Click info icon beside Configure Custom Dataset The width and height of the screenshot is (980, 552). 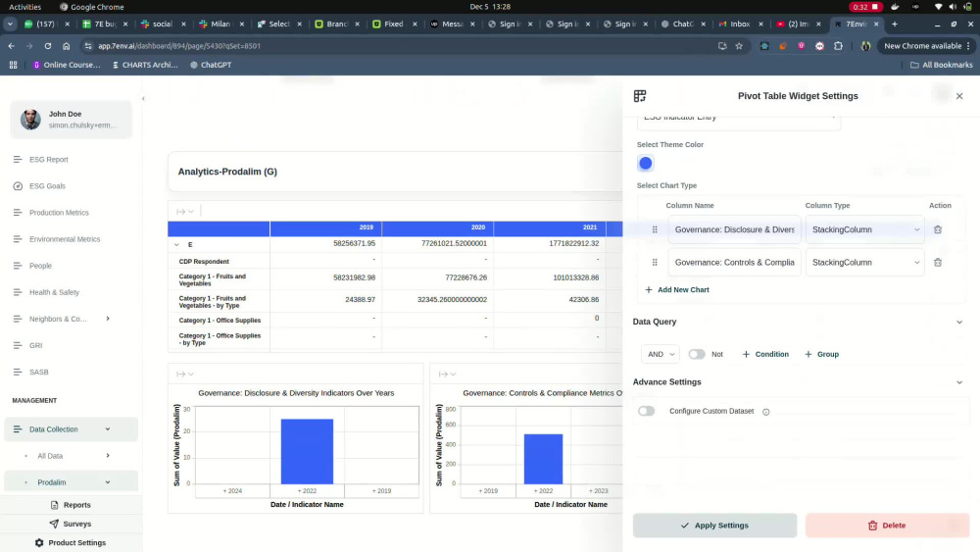[x=765, y=412]
